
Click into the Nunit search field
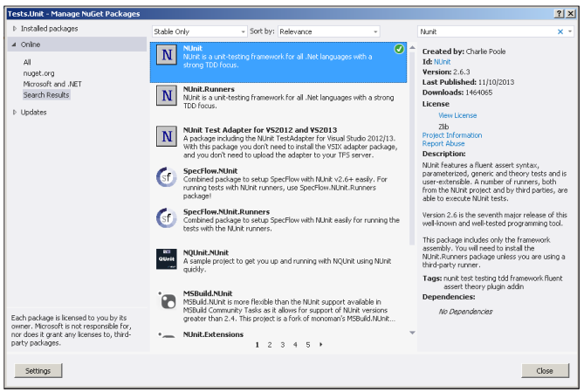(x=486, y=31)
